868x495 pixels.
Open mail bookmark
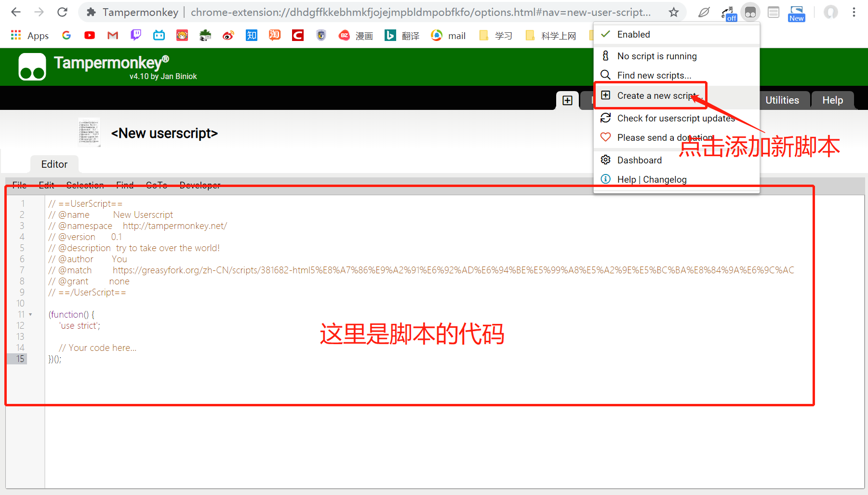click(x=448, y=35)
